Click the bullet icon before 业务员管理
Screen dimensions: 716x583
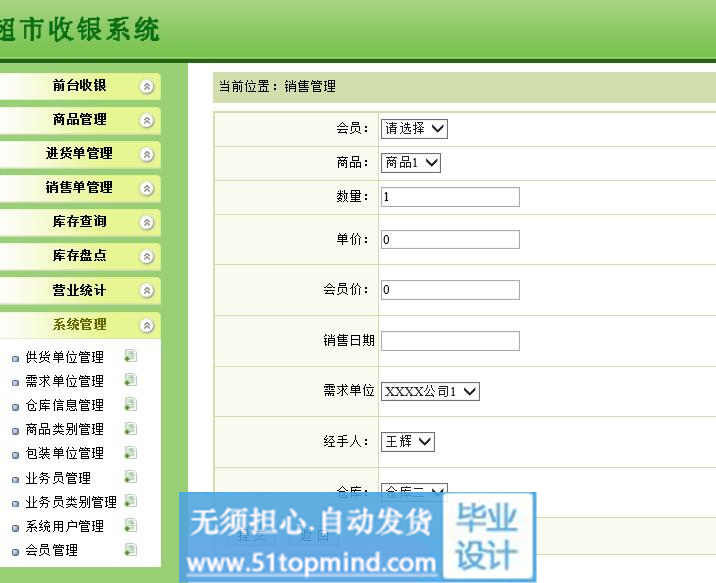pyautogui.click(x=16, y=480)
